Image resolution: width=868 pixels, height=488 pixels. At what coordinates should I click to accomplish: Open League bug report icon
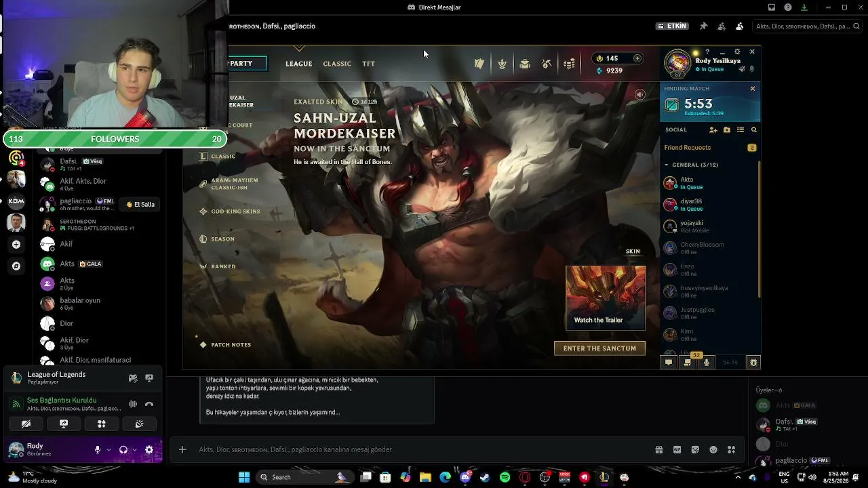[753, 363]
